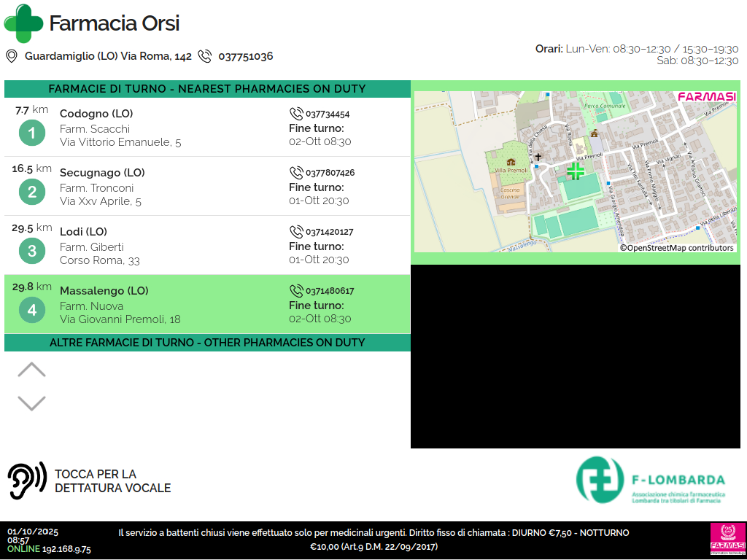Viewport: 747px width, 560px height.
Task: Select number 3 circle for Lodi pharmacy
Action: point(32,252)
